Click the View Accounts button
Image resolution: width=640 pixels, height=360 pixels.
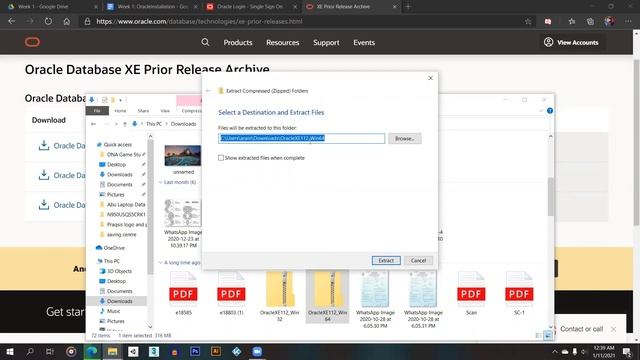click(571, 42)
